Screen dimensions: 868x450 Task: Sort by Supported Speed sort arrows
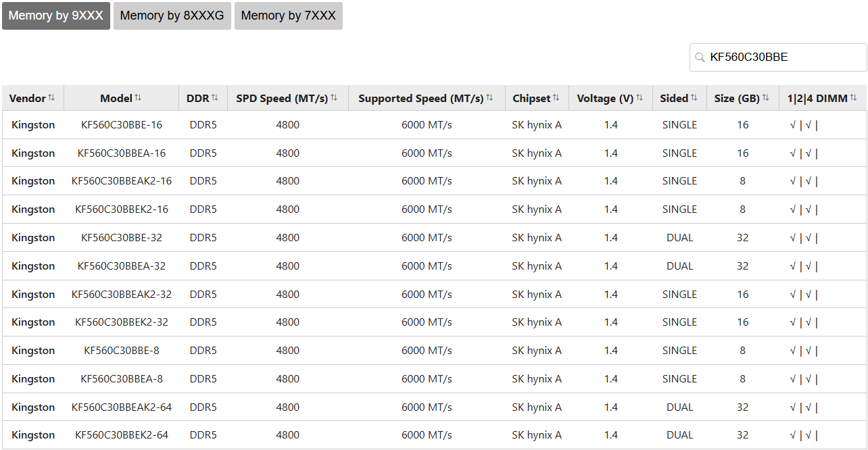pos(489,98)
